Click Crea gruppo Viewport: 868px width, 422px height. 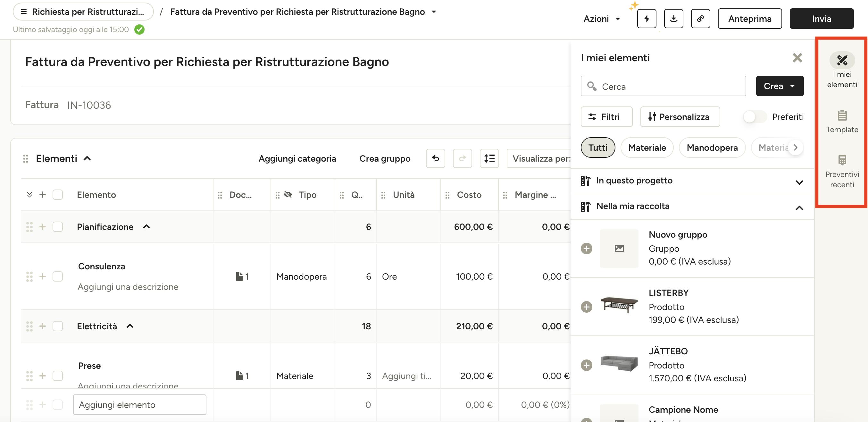point(385,158)
